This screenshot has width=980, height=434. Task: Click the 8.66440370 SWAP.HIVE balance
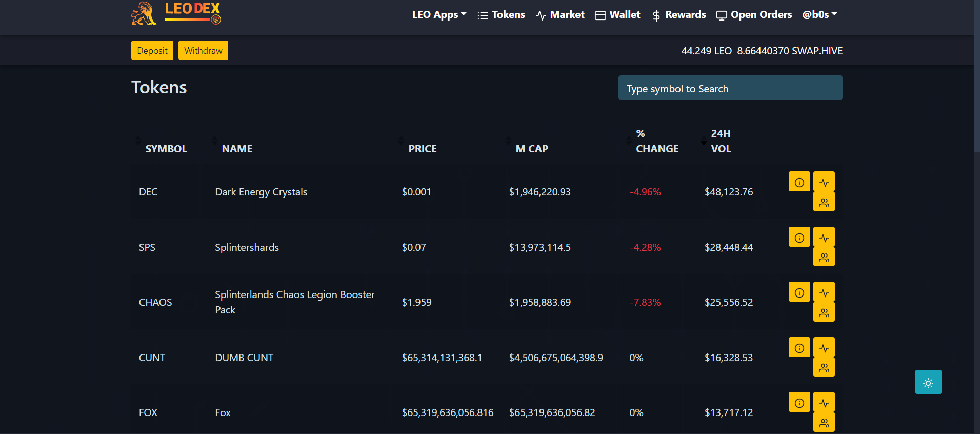(x=790, y=51)
